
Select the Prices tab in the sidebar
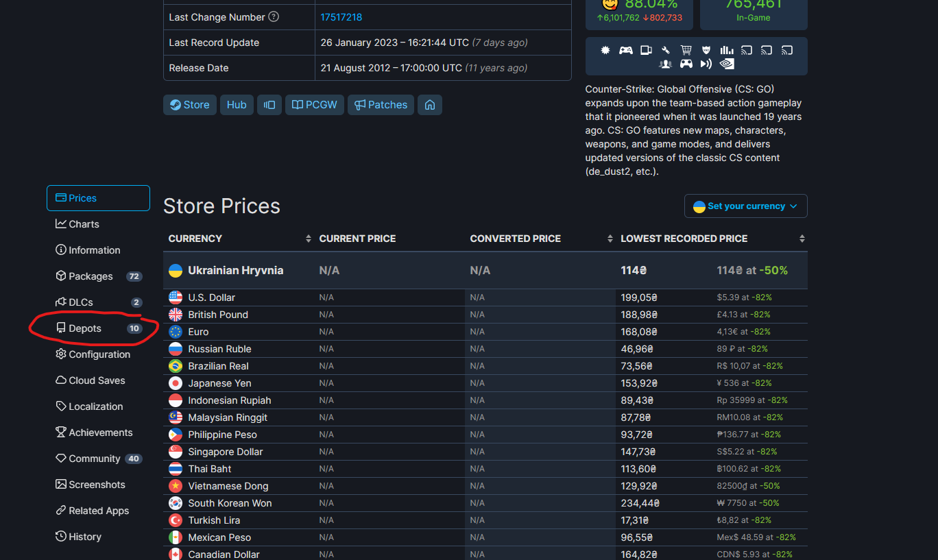tap(98, 198)
